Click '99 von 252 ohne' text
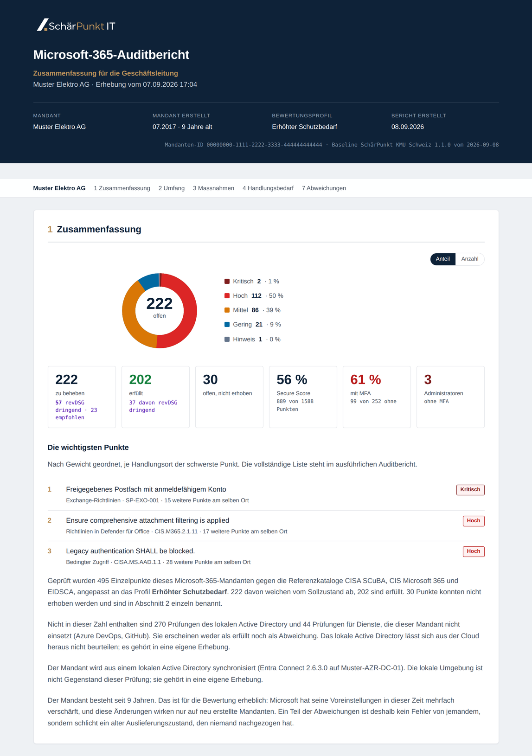Screen dimensions: 532x756 [373, 402]
